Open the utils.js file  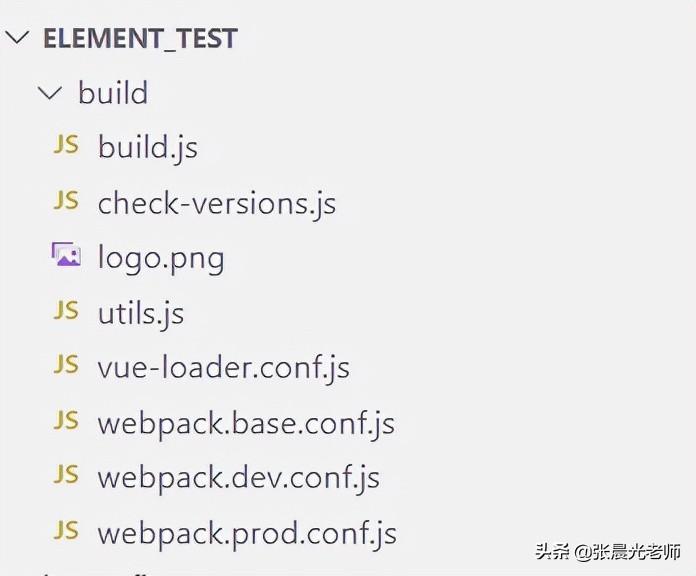(141, 313)
